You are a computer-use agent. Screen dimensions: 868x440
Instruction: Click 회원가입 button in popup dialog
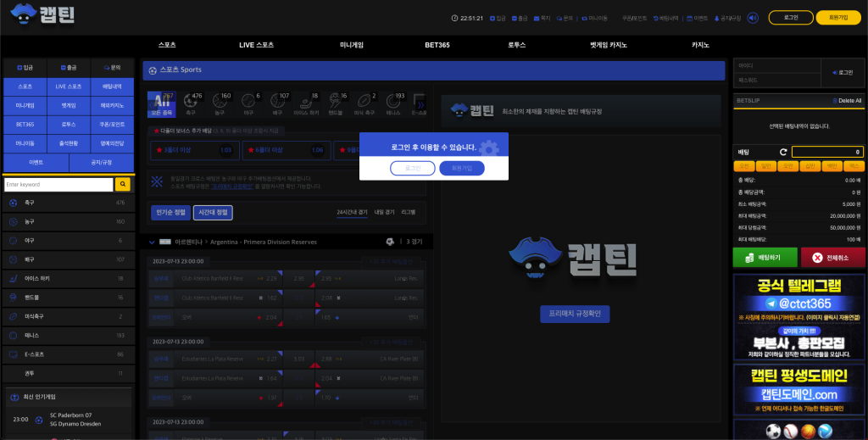(462, 168)
